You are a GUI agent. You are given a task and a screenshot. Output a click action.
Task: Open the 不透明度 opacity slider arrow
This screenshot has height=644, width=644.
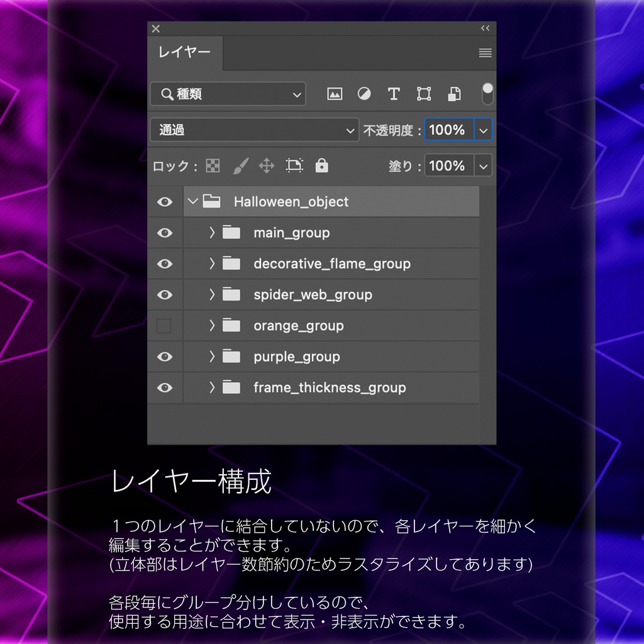pyautogui.click(x=484, y=130)
